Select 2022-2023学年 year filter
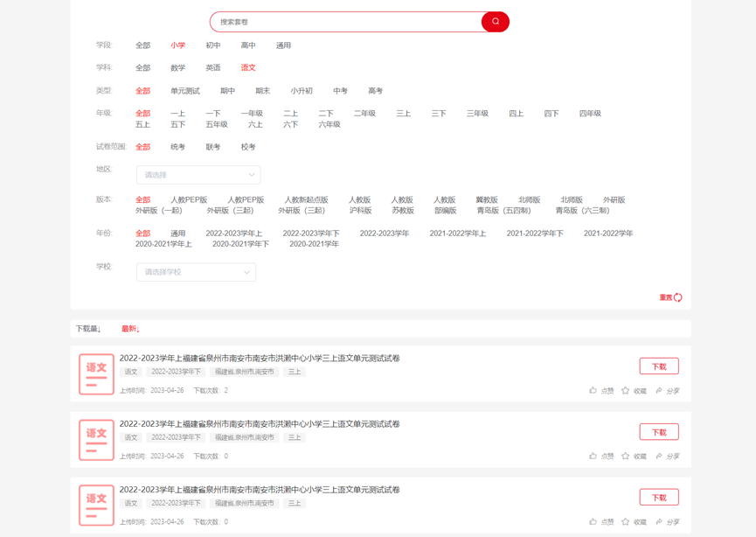The height and width of the screenshot is (537, 756). click(385, 234)
